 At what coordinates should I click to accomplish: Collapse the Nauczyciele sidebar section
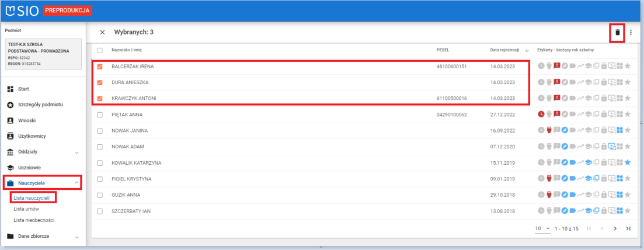point(76,183)
